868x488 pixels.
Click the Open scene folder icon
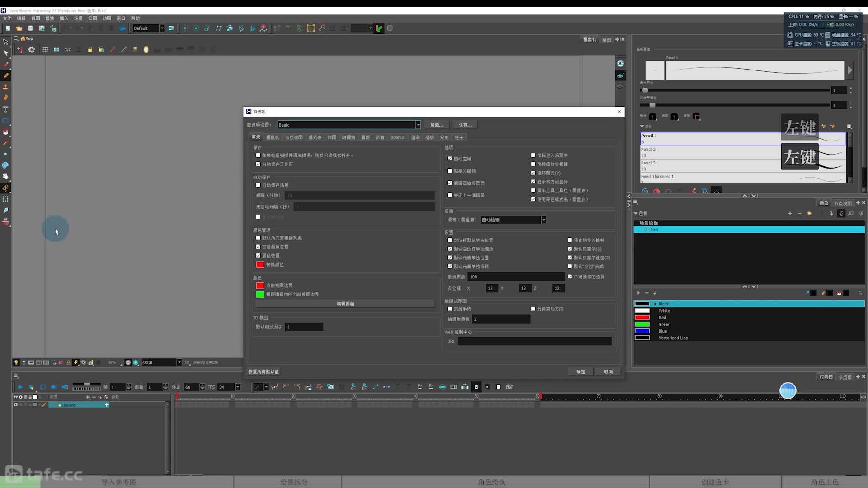click(19, 28)
